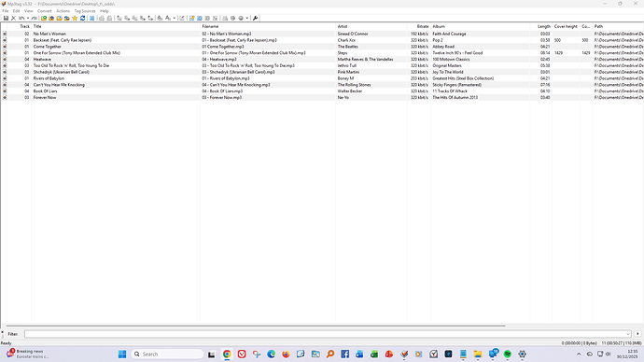Click the arrow button beside Filter box
Image resolution: width=644 pixels, height=362 pixels.
click(x=637, y=334)
